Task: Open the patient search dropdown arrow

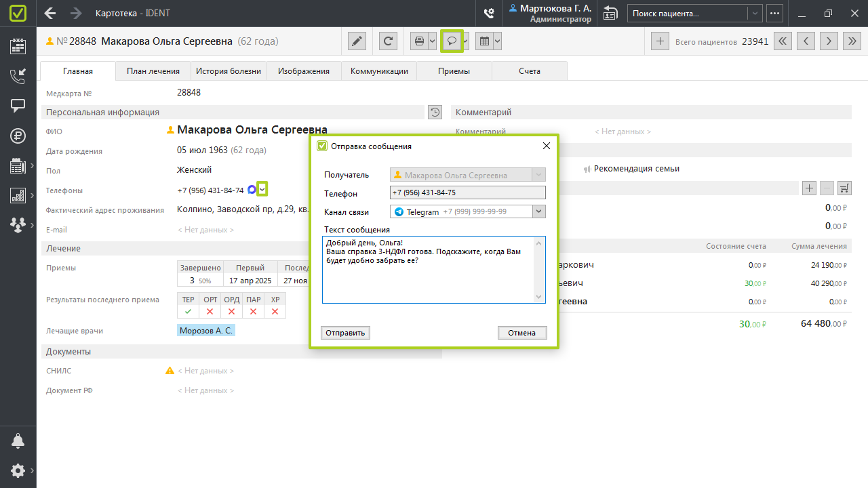Action: click(755, 14)
